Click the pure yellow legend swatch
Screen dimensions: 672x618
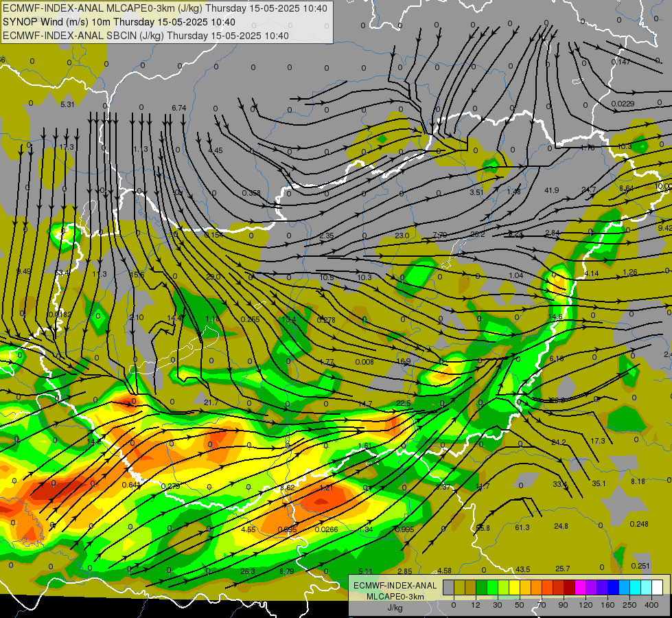coord(514,587)
